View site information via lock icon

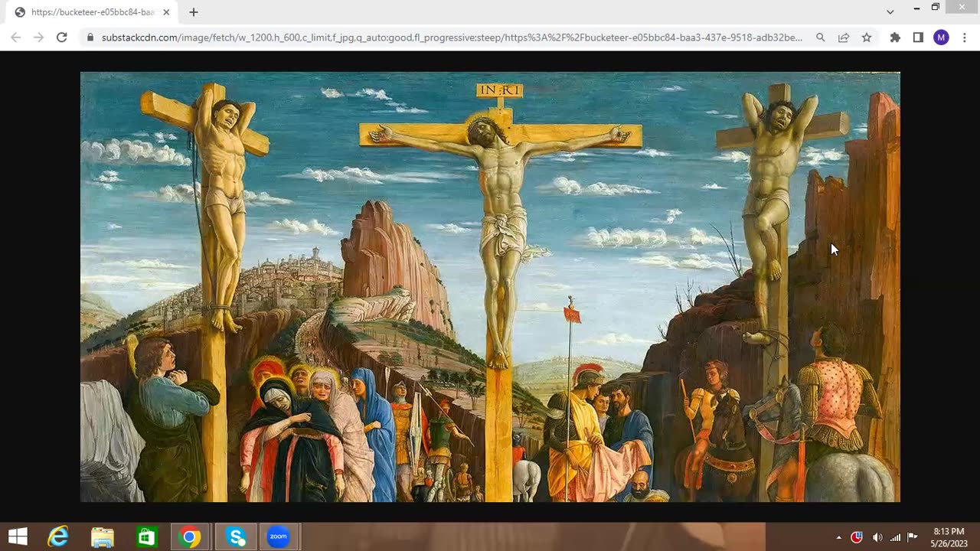pyautogui.click(x=90, y=37)
